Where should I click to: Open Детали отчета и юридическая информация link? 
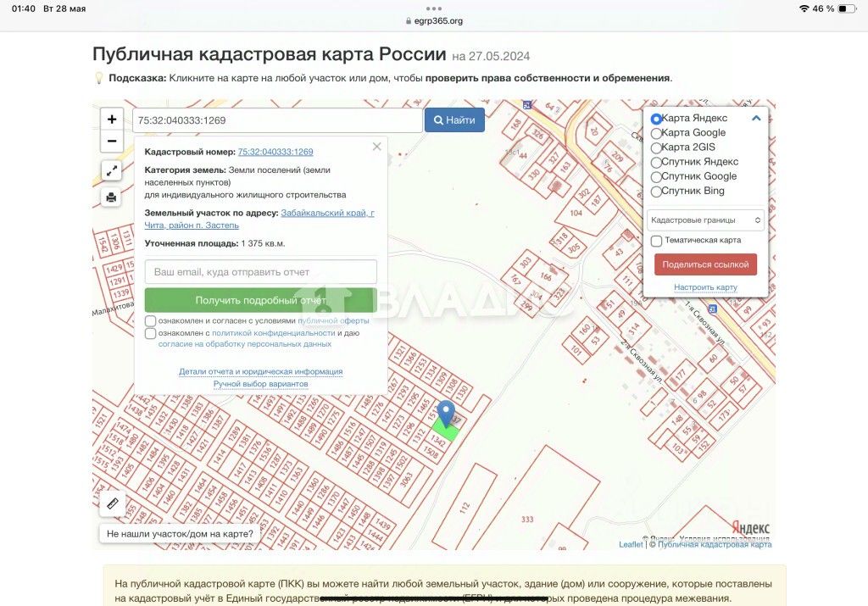click(x=261, y=371)
